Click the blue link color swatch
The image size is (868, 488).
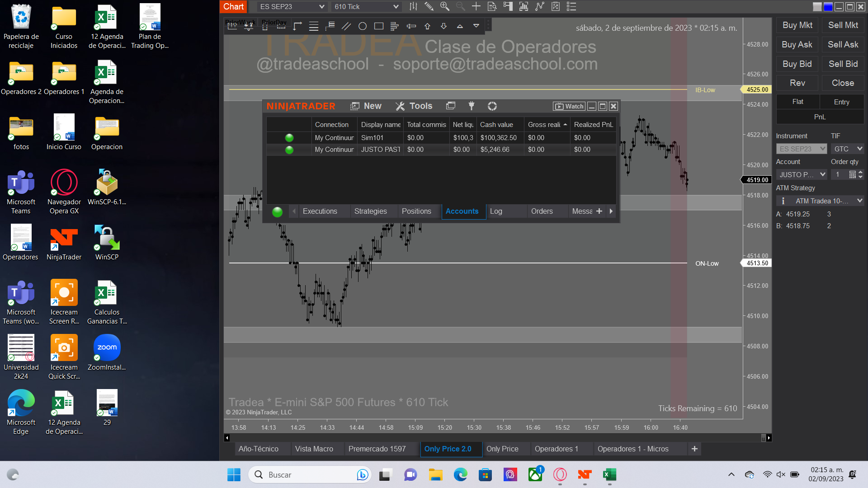point(828,7)
